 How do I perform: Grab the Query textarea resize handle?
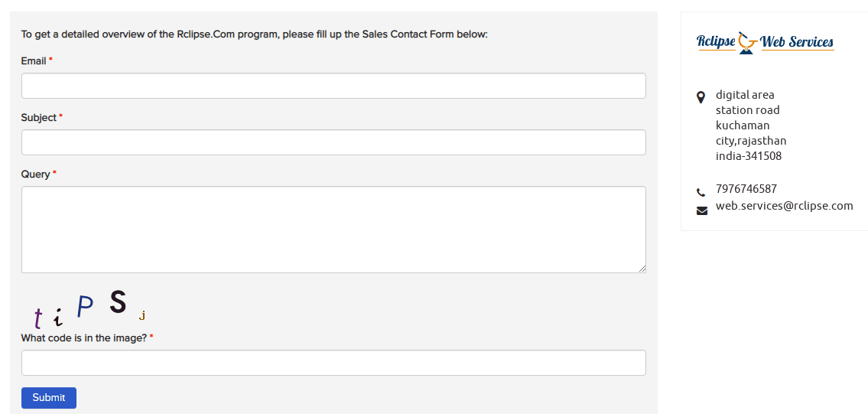(642, 269)
